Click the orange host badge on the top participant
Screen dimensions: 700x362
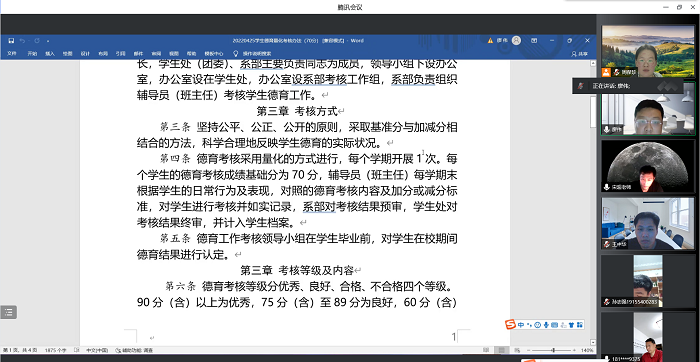[x=606, y=72]
